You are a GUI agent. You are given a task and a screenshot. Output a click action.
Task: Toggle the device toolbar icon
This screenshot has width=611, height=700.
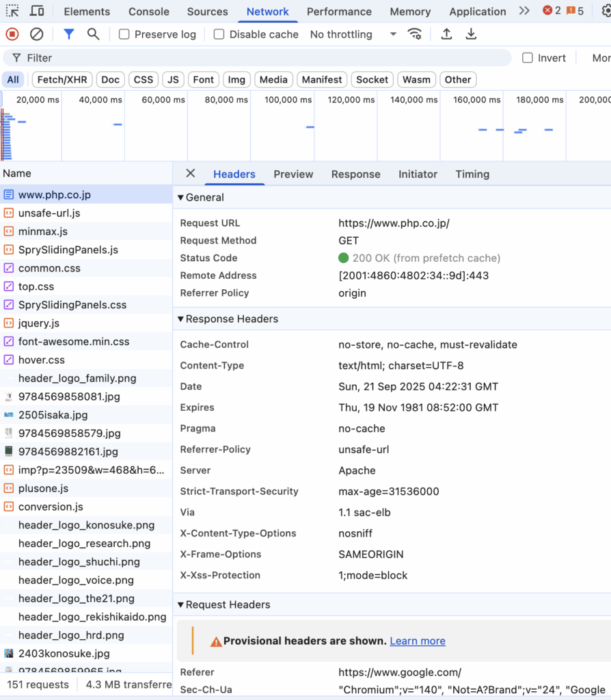38,11
